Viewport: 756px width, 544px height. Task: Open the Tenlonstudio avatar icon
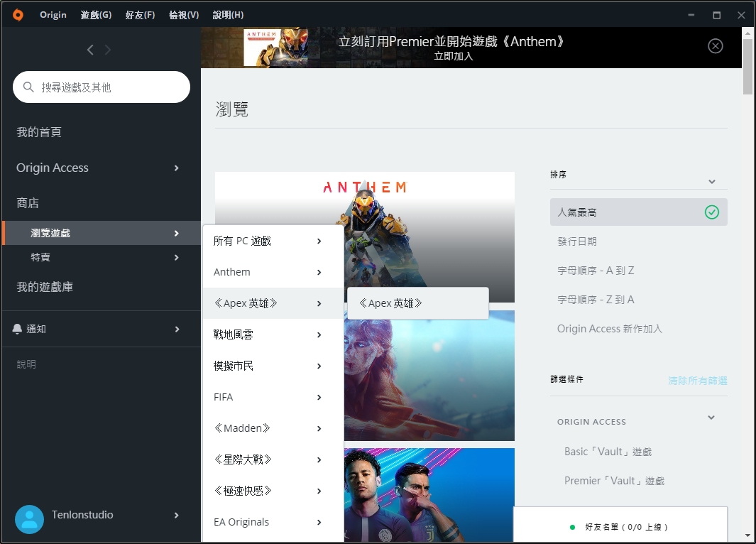coord(29,519)
